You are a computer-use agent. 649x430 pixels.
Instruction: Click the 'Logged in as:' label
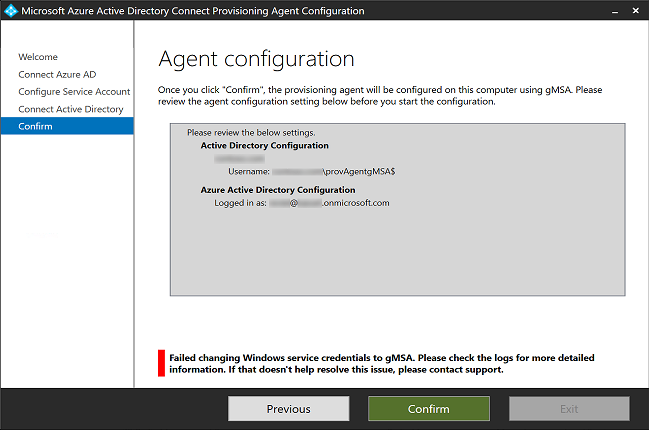(240, 203)
